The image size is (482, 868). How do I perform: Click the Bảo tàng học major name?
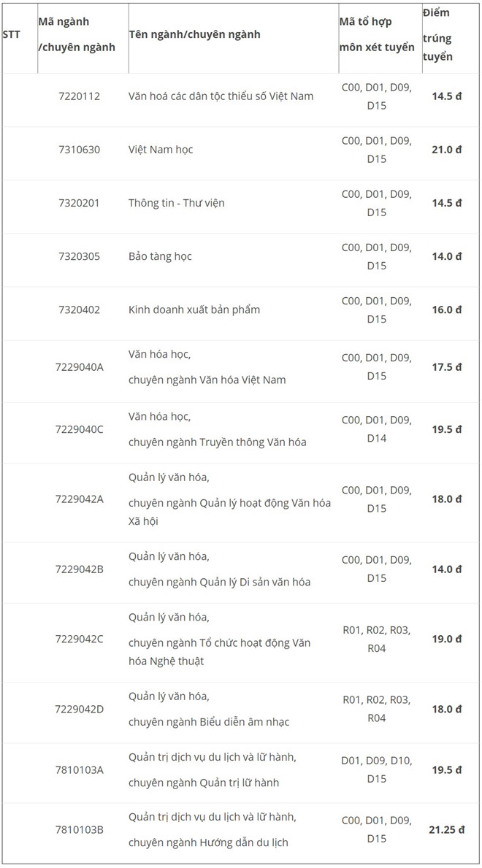pos(160,256)
